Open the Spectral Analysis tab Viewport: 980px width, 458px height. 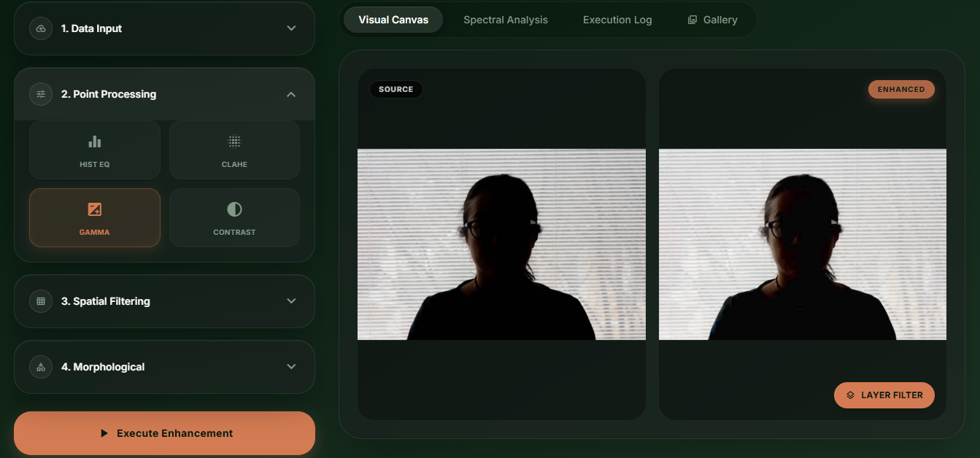coord(506,20)
